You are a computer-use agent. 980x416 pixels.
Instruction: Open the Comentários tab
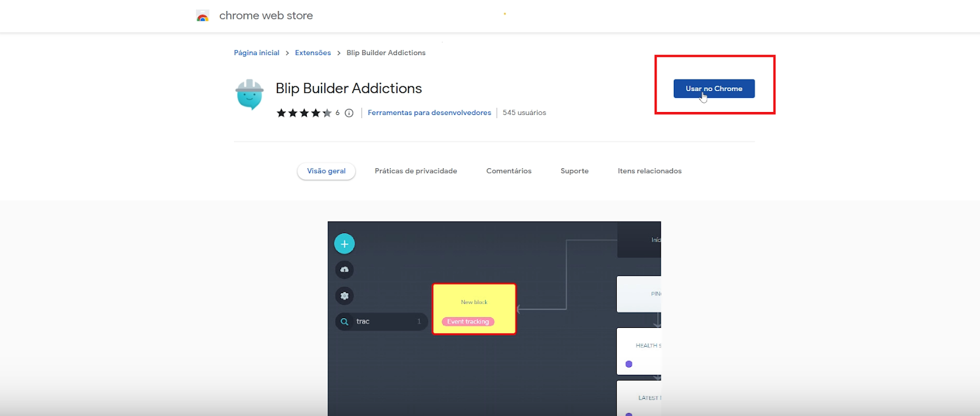509,171
